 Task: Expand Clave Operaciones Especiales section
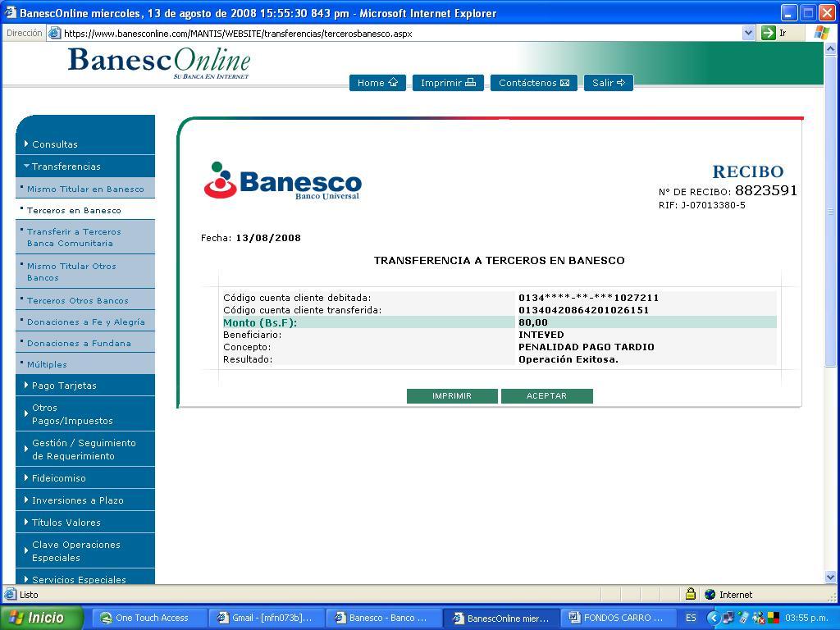pyautogui.click(x=85, y=551)
